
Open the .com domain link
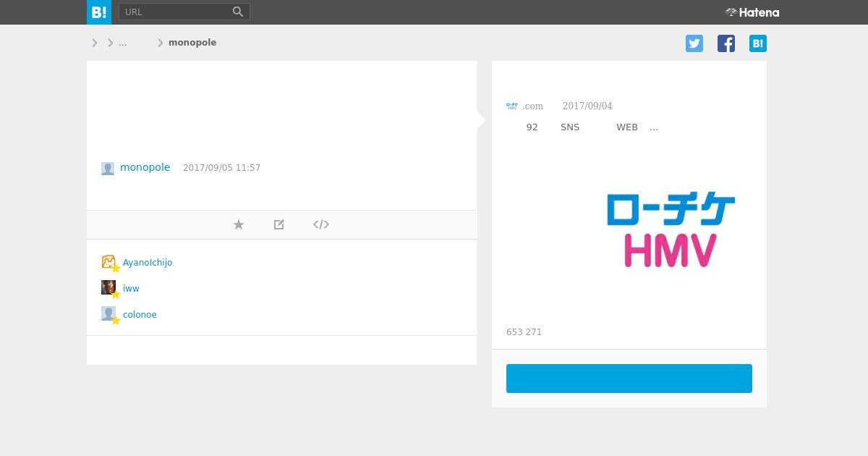532,106
